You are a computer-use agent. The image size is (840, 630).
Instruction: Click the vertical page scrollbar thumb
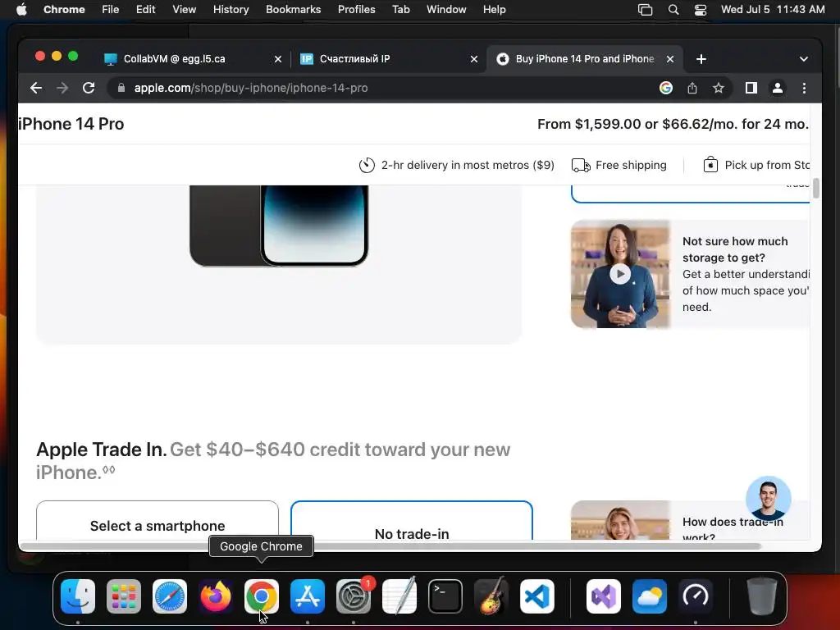click(816, 189)
